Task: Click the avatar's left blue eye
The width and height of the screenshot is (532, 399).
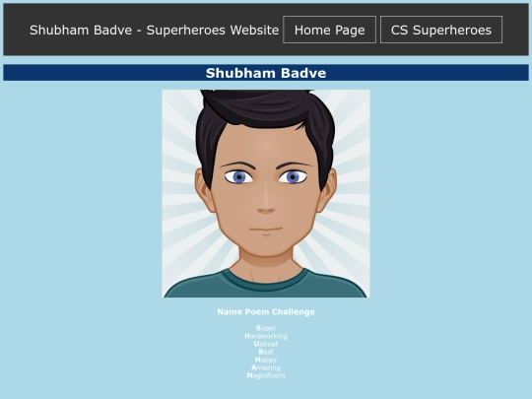Action: pos(238,177)
